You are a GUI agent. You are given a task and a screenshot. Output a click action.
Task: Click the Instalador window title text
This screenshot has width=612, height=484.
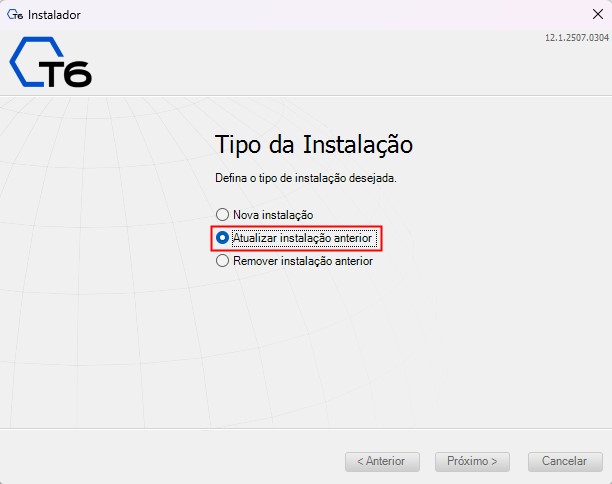pos(54,15)
